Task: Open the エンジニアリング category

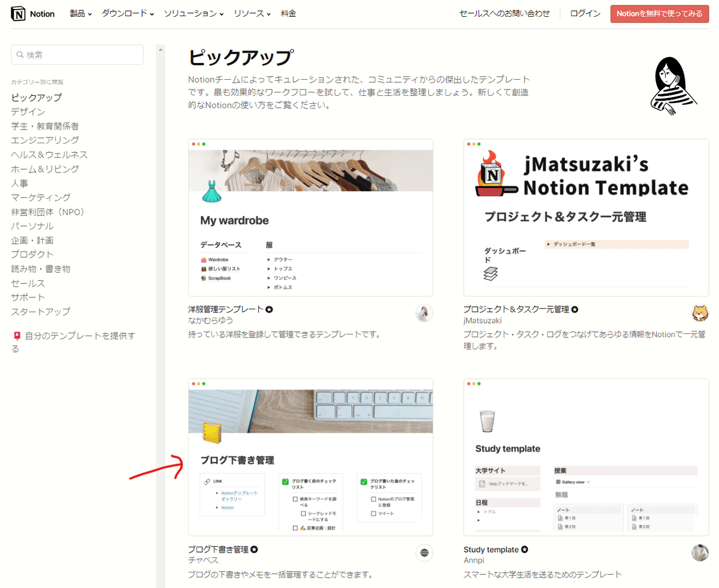Action: pos(45,140)
